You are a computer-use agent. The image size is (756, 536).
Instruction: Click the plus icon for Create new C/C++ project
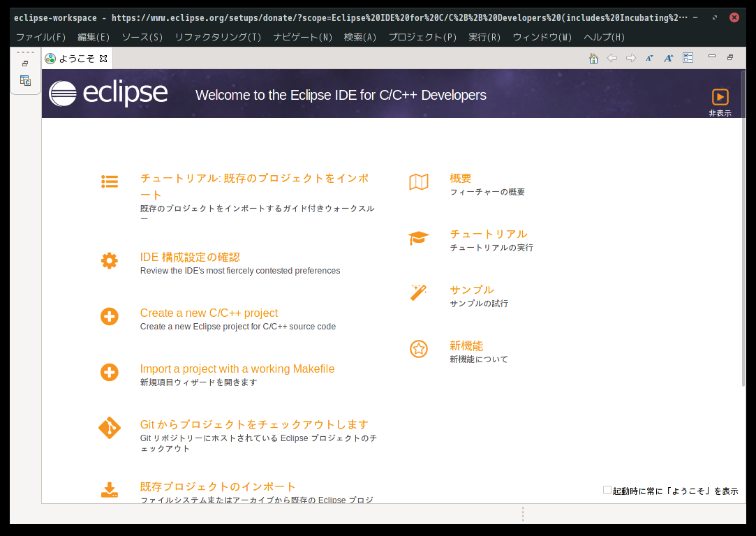click(x=110, y=317)
